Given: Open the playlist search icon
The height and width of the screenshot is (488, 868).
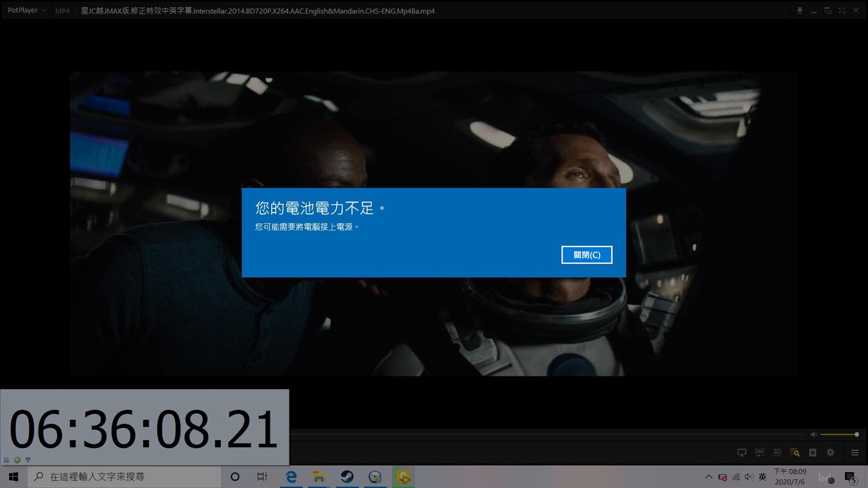Looking at the screenshot, I should (795, 452).
